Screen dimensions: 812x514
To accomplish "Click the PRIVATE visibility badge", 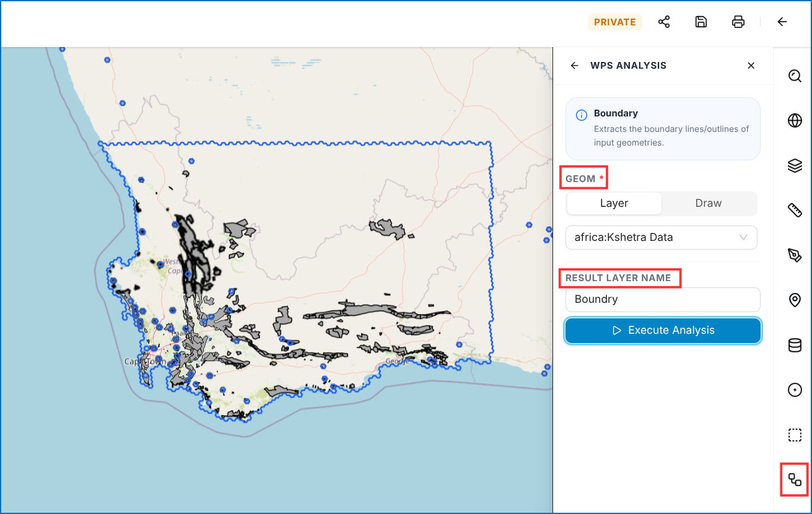I will (614, 22).
